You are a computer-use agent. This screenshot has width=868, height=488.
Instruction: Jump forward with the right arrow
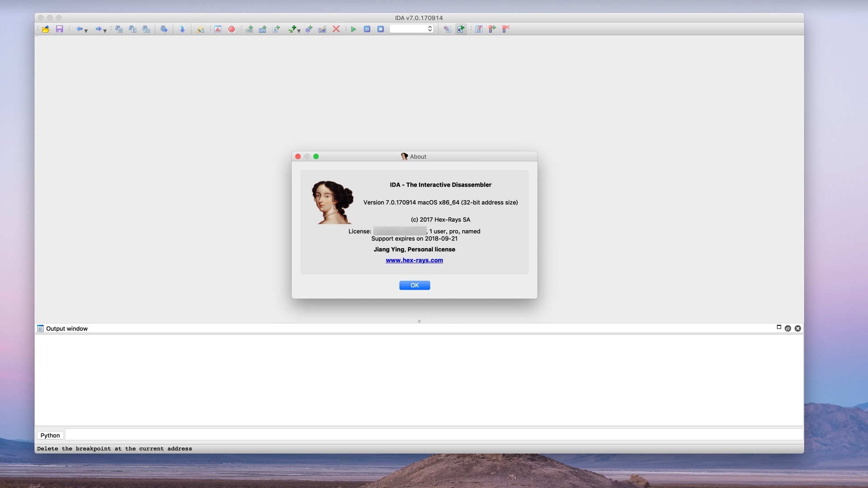click(x=99, y=29)
